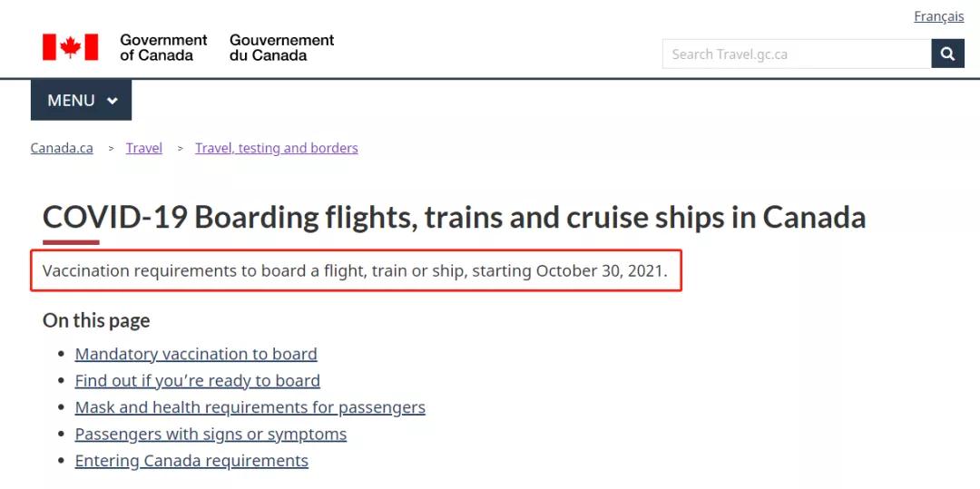Click the highlighted vaccination requirements notice

[356, 271]
